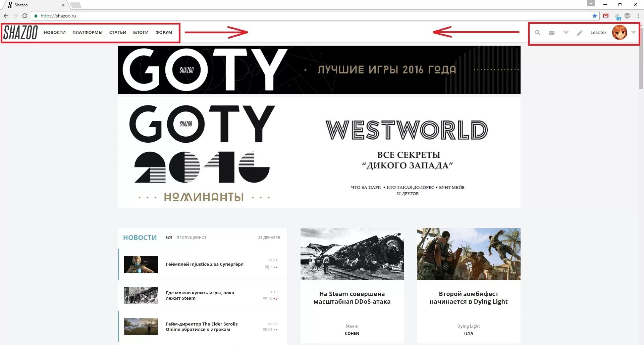Open the НОВОСТИ menu item
This screenshot has height=345, width=644.
pyautogui.click(x=55, y=33)
